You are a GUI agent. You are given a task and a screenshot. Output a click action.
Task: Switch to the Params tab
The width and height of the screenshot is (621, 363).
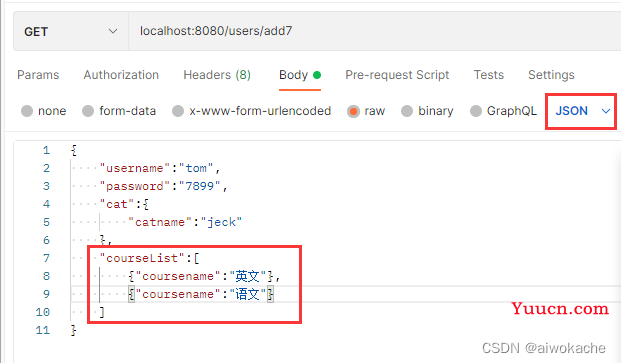[x=38, y=75]
